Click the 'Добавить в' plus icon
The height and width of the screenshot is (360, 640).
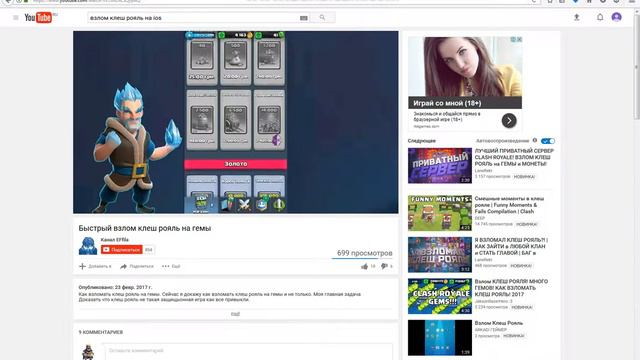click(82, 266)
